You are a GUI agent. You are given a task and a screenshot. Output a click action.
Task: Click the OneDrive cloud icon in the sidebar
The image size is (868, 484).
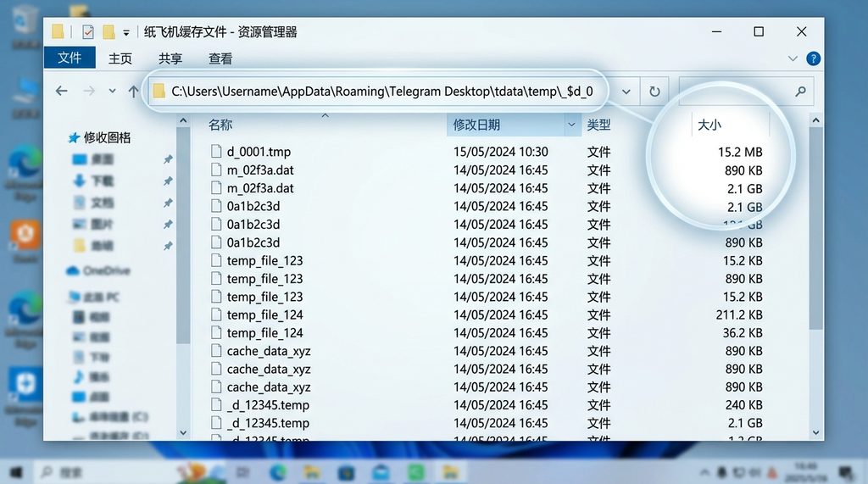pos(73,270)
